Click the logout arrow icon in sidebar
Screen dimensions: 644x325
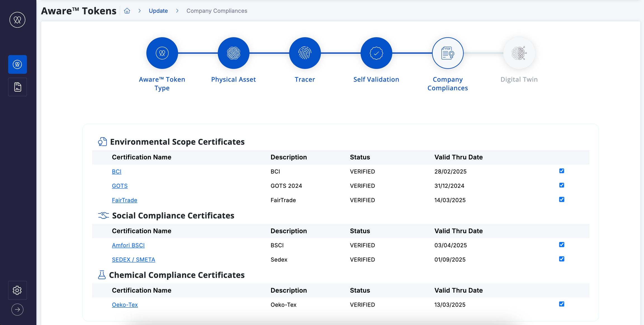pos(17,310)
